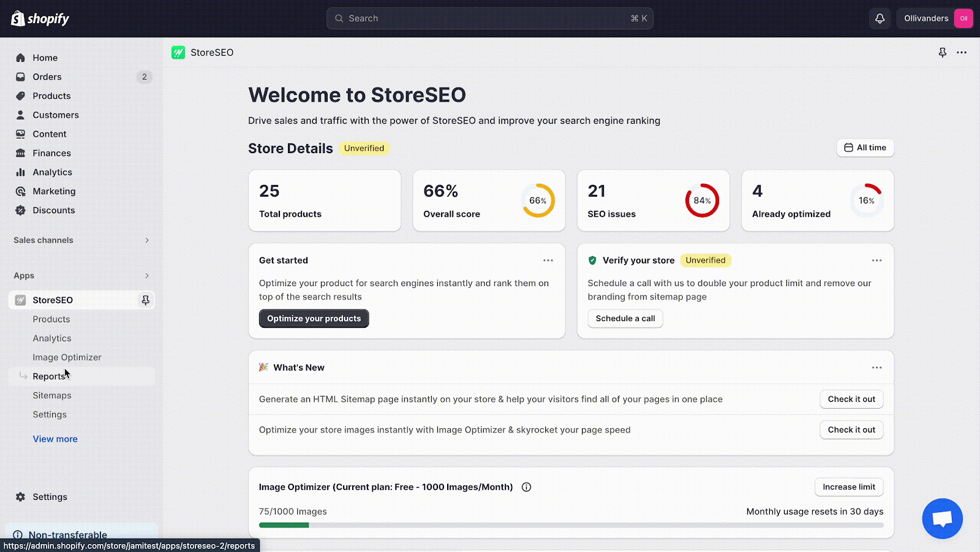
Task: Open the What's New options menu
Action: [877, 368]
